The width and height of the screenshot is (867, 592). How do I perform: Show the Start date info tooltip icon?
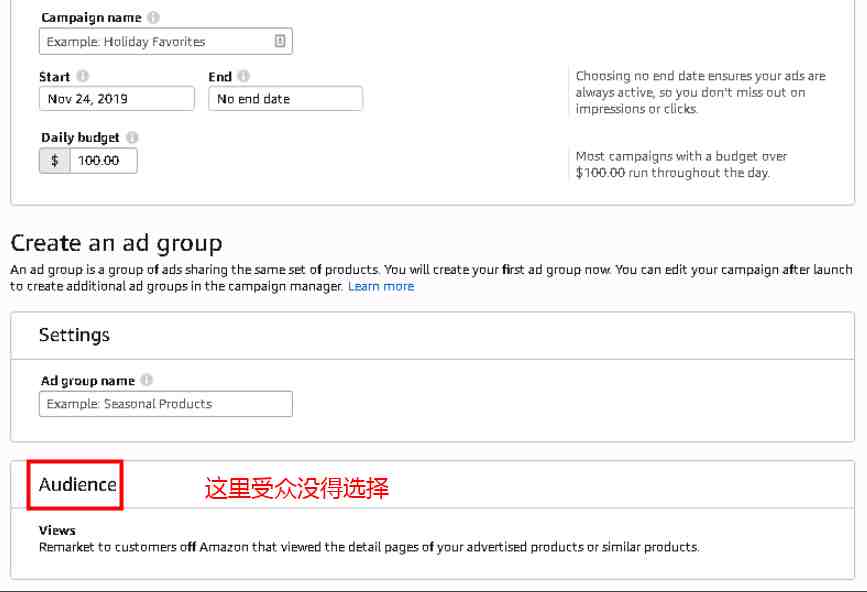[82, 76]
